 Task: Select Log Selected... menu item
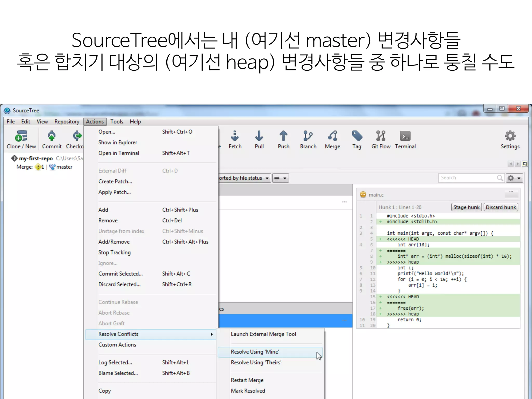[151, 362]
